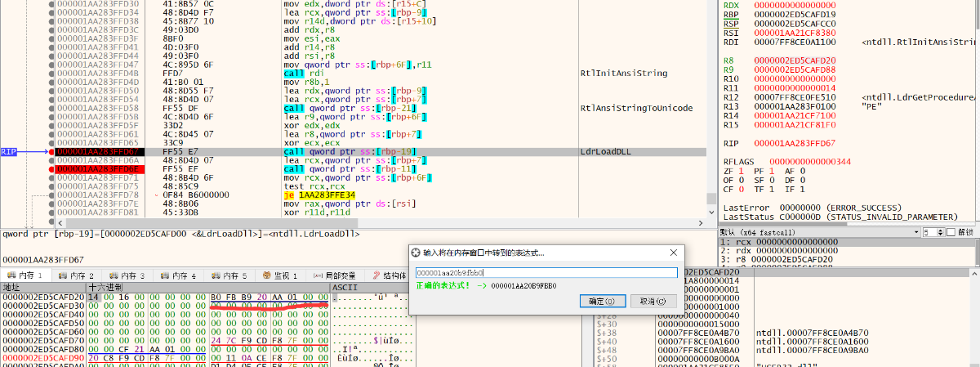Open the 默认 (x64 fastcall) calling convention dropdown
The height and width of the screenshot is (367, 980).
(x=818, y=232)
